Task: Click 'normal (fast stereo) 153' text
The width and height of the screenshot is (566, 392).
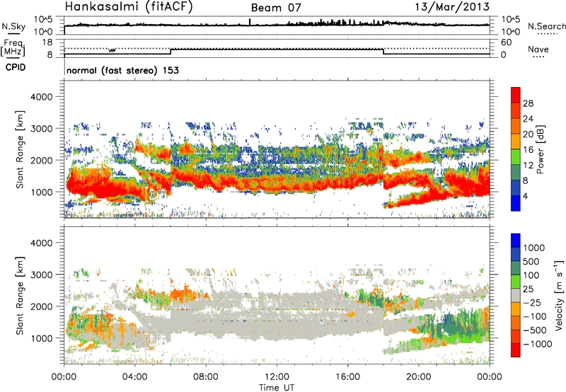Action: coord(122,70)
